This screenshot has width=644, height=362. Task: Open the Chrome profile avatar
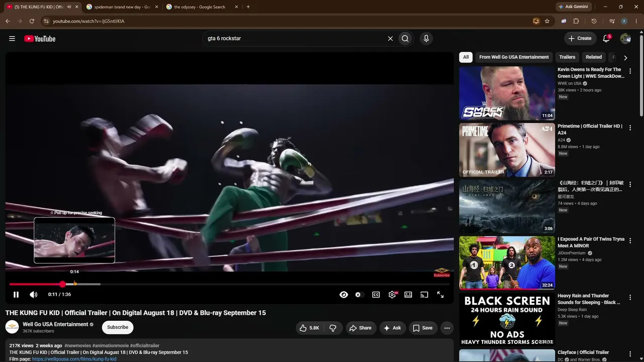[x=624, y=21]
